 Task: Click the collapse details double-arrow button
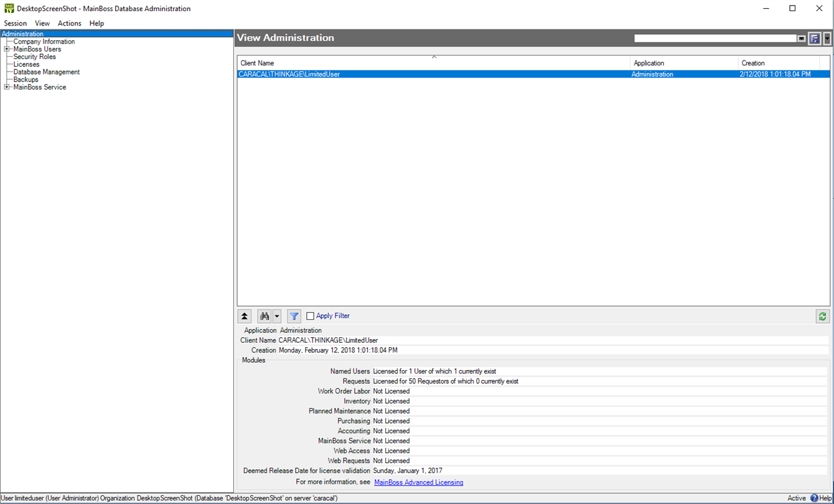tap(245, 316)
